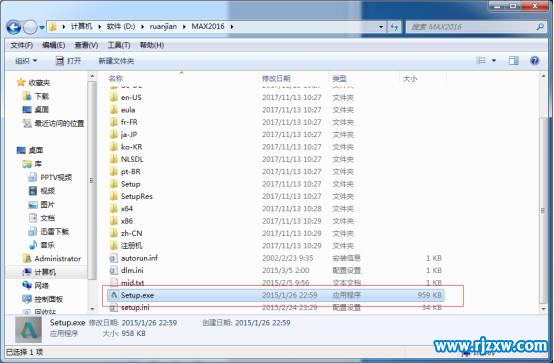This screenshot has height=363, width=554.
Task: Open the recent locations dropdown arrow
Action: click(42, 27)
